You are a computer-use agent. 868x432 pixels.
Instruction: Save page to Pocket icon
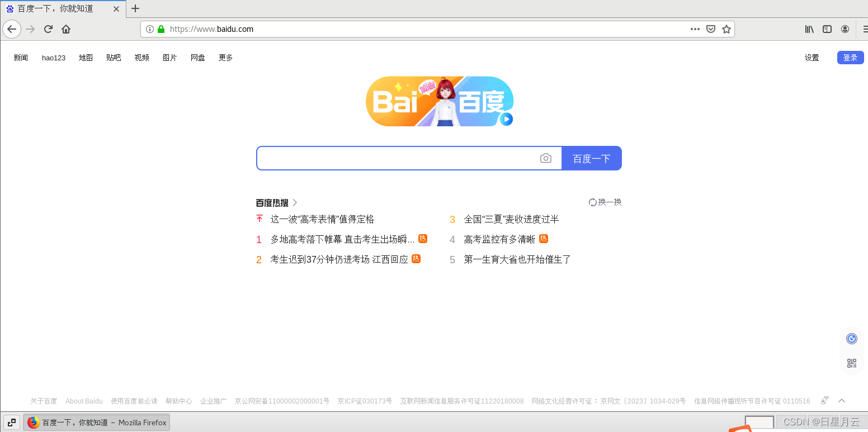point(711,29)
